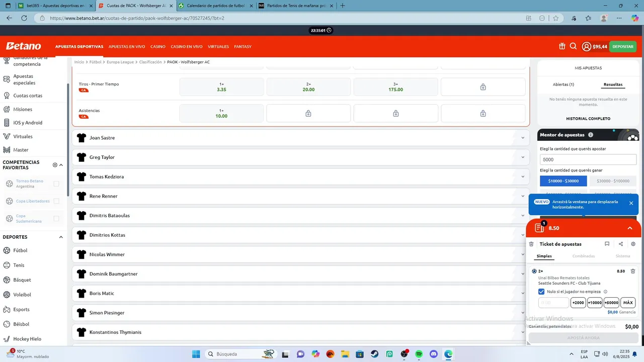Select Béisbol in the sports list
Image resolution: width=644 pixels, height=362 pixels.
21,324
